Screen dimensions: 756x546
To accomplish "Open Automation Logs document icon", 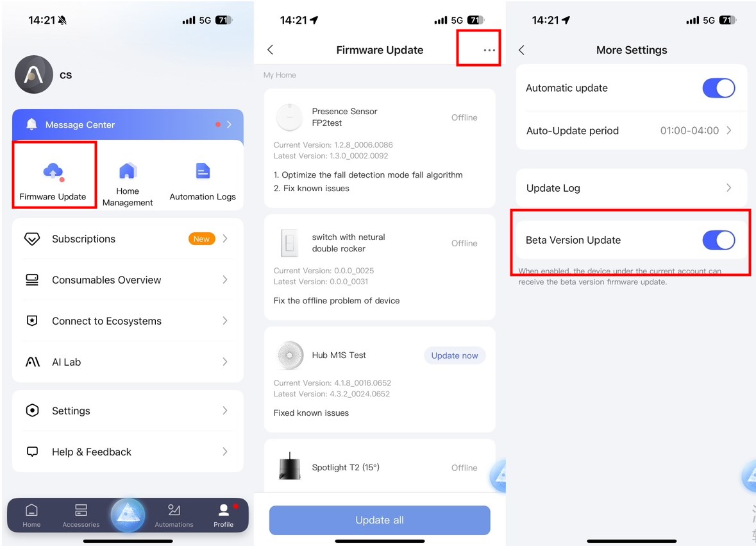I will [203, 171].
